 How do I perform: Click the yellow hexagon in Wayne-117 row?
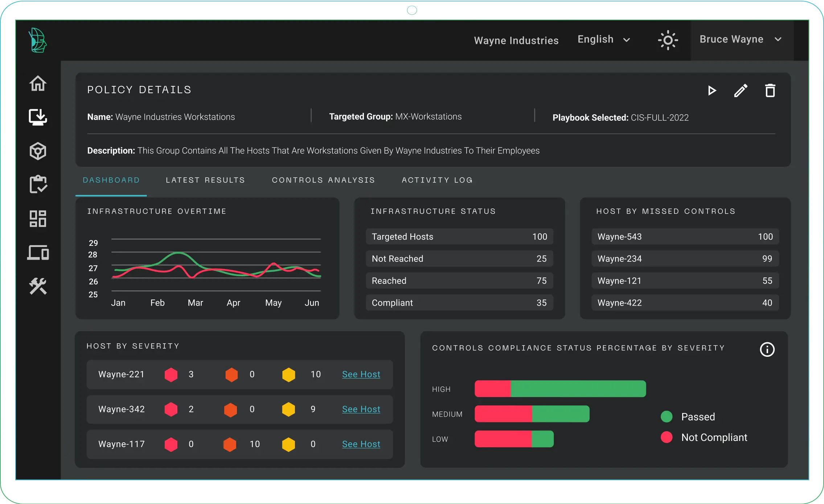coord(288,445)
